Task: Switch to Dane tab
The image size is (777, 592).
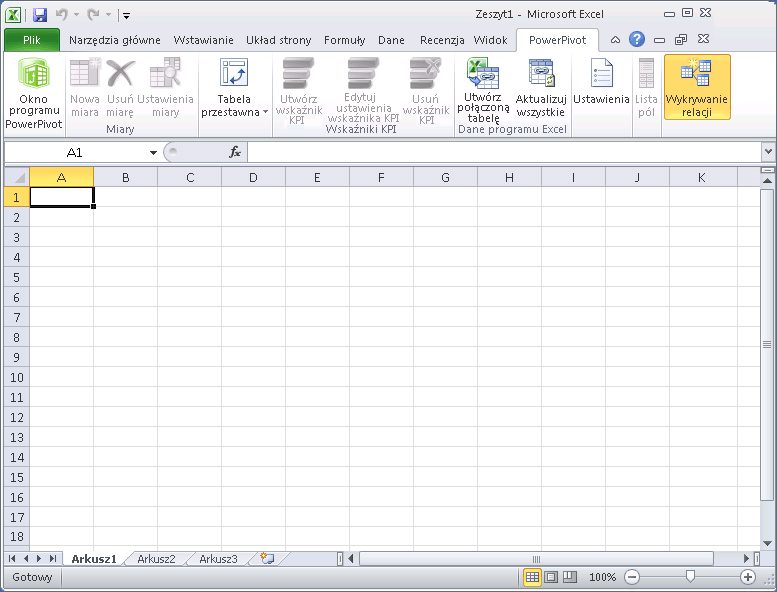Action: point(391,40)
